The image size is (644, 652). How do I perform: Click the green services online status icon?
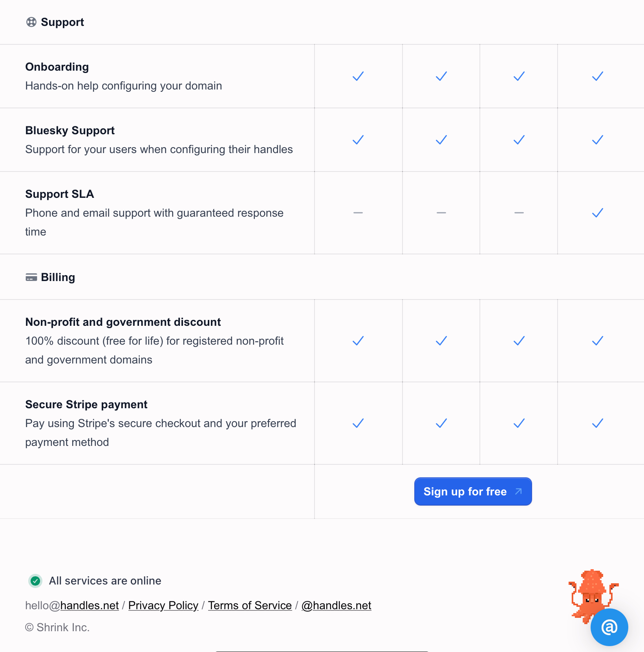click(35, 581)
